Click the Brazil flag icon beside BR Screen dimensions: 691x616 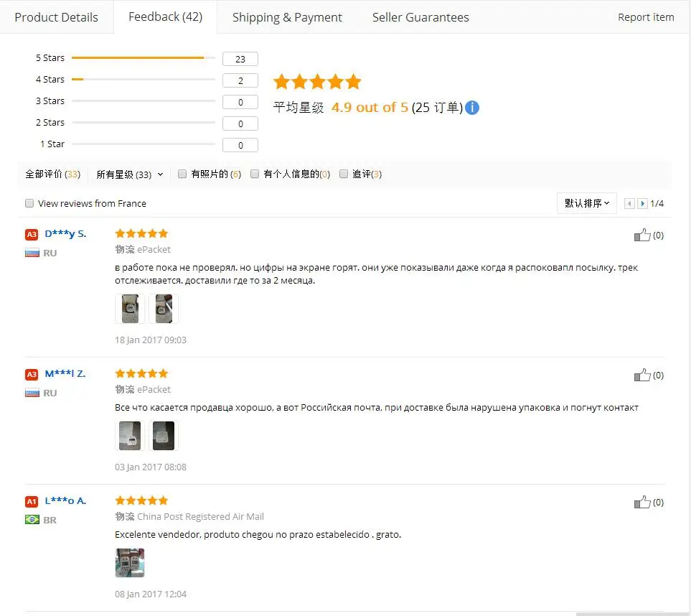32,519
